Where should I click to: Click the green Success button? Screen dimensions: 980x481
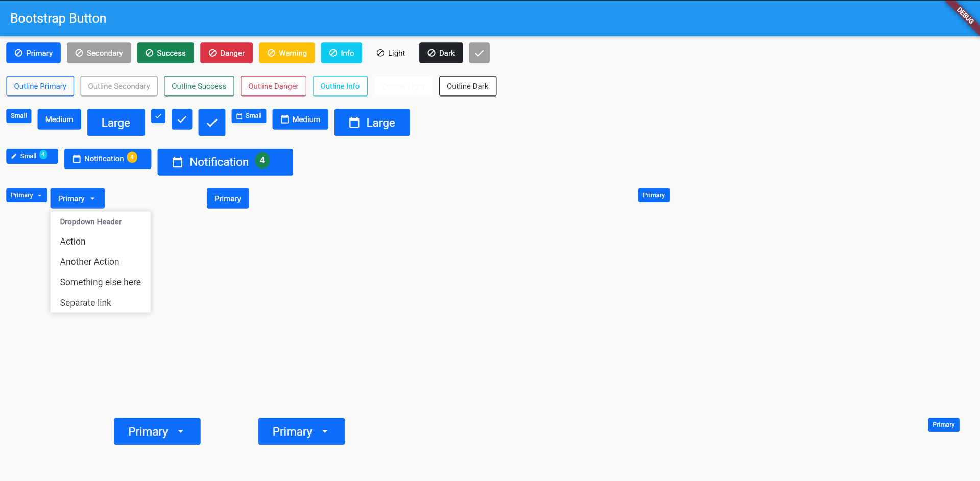(x=165, y=53)
